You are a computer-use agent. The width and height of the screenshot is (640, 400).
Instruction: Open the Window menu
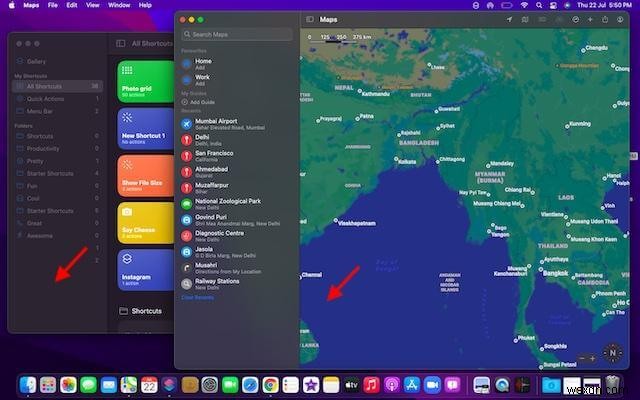(119, 5)
